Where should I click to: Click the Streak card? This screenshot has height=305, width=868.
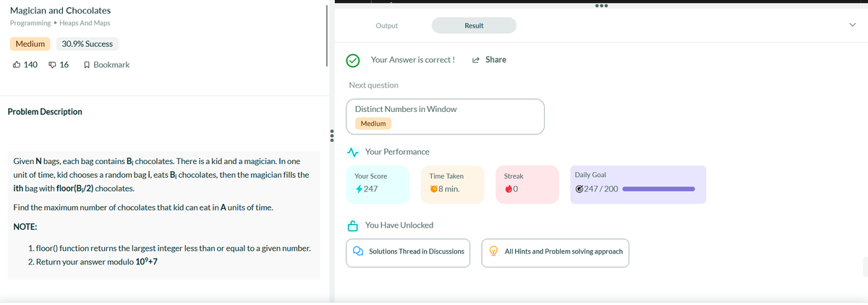[x=528, y=184]
